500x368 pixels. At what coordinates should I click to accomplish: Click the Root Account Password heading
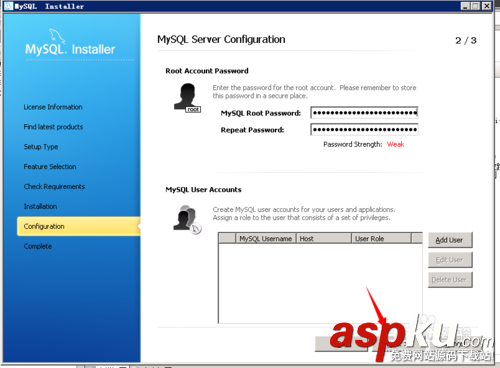[207, 71]
